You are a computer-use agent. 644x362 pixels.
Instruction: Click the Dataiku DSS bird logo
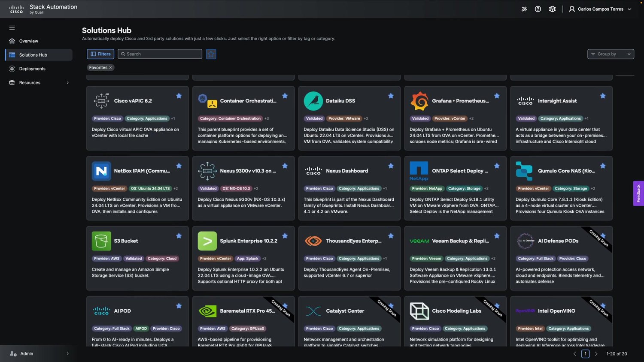pos(313,101)
